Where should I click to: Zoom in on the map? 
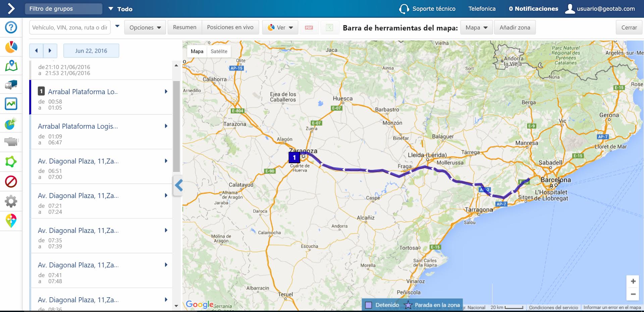[633, 282]
